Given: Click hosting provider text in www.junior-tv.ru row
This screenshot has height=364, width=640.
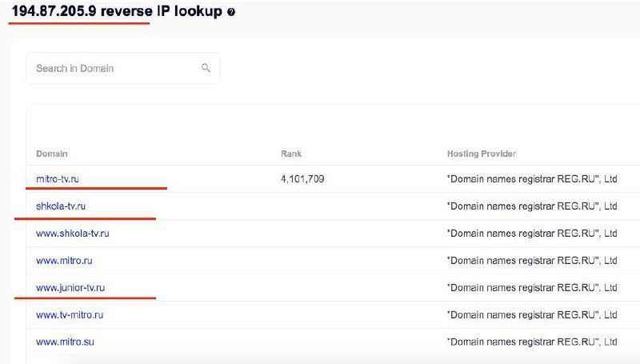Looking at the screenshot, I should [x=532, y=288].
